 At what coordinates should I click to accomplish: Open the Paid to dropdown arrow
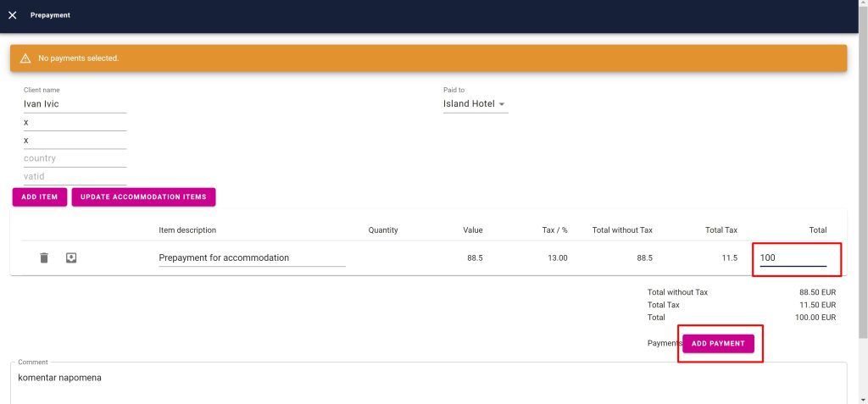coord(502,105)
